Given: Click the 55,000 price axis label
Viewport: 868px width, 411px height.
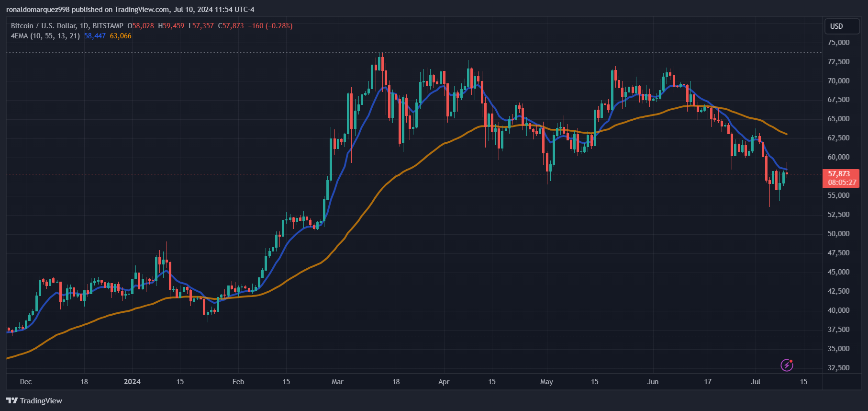Looking at the screenshot, I should [x=839, y=195].
